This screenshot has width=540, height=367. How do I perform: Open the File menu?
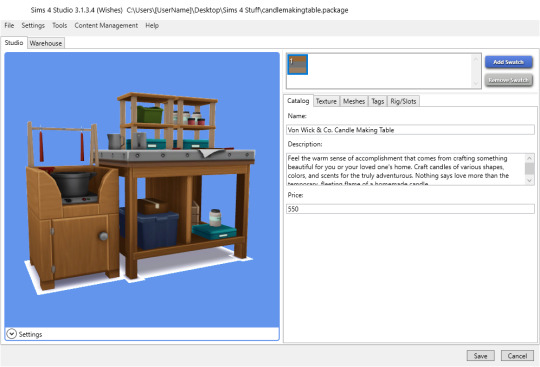pyautogui.click(x=9, y=25)
